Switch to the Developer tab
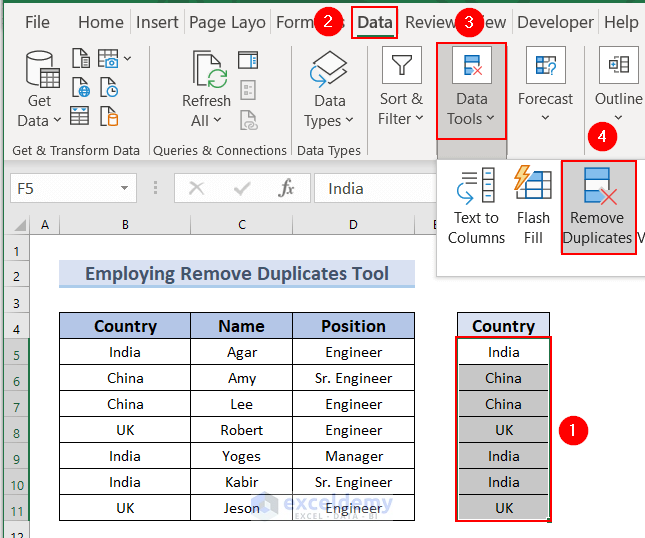The height and width of the screenshot is (538, 645). 555,22
